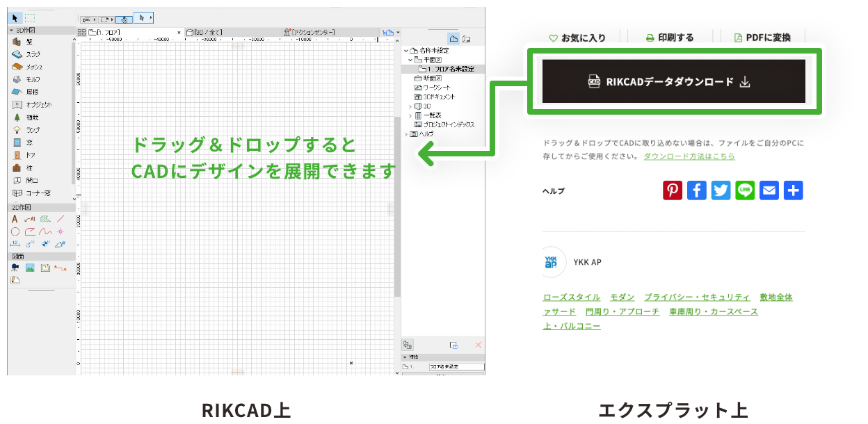Select the polyline tool in 2D作図

(30, 231)
